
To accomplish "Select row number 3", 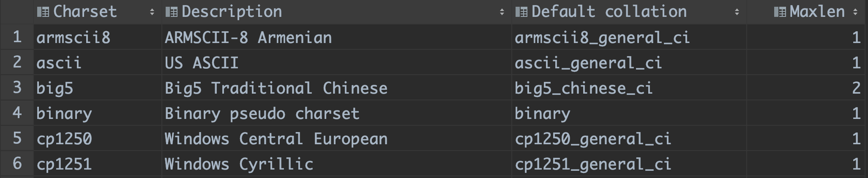I will tap(17, 88).
